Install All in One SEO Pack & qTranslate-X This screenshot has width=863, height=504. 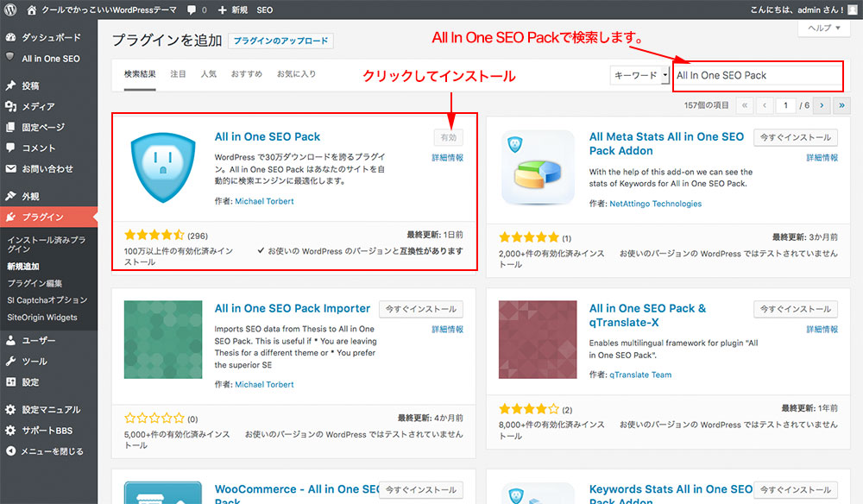tap(796, 309)
